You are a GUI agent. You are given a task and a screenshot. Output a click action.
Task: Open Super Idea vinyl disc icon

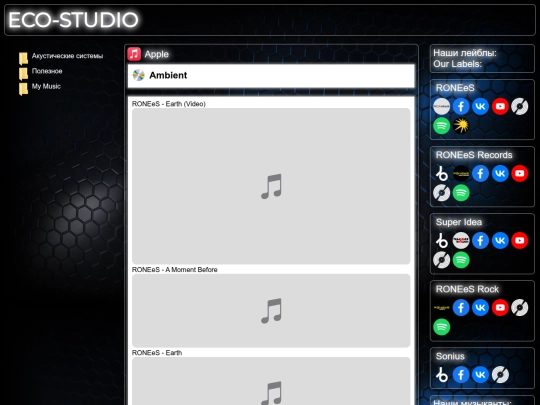442,260
